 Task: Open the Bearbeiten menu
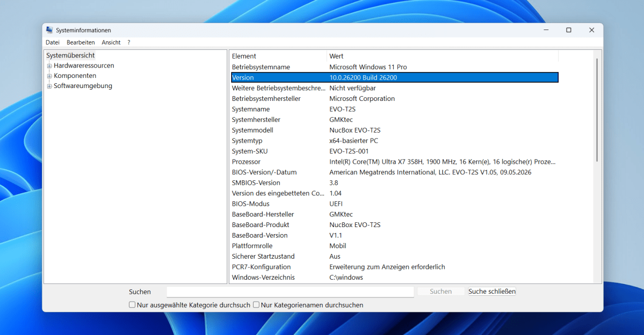click(x=81, y=42)
